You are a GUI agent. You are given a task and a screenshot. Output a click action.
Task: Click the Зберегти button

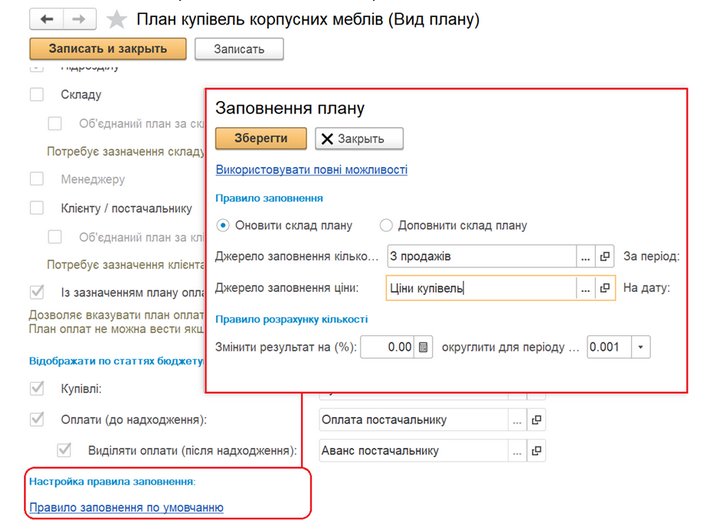coord(261,138)
